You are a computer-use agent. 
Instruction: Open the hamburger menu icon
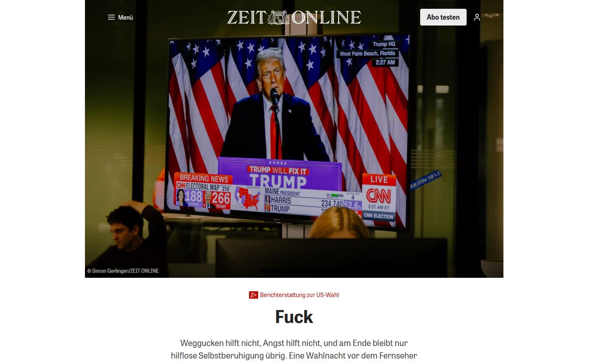pyautogui.click(x=111, y=17)
